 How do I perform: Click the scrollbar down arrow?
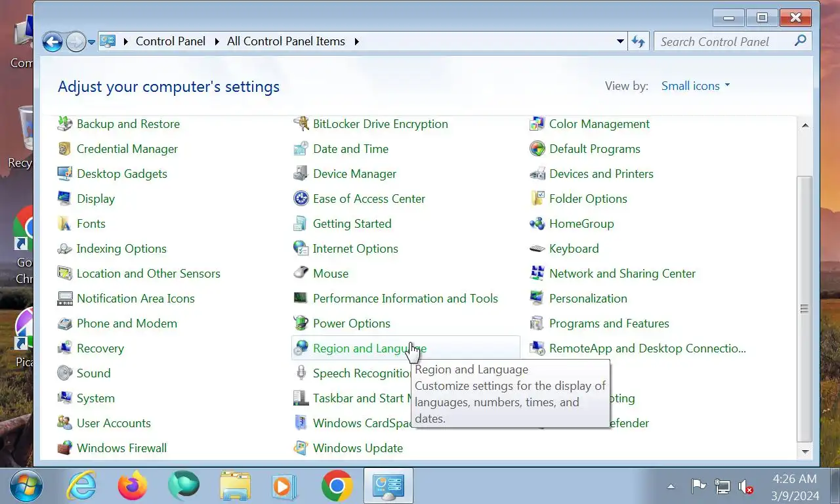(805, 451)
